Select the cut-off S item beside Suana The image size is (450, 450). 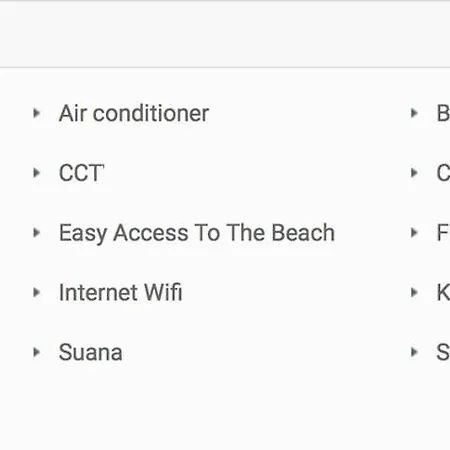click(443, 352)
